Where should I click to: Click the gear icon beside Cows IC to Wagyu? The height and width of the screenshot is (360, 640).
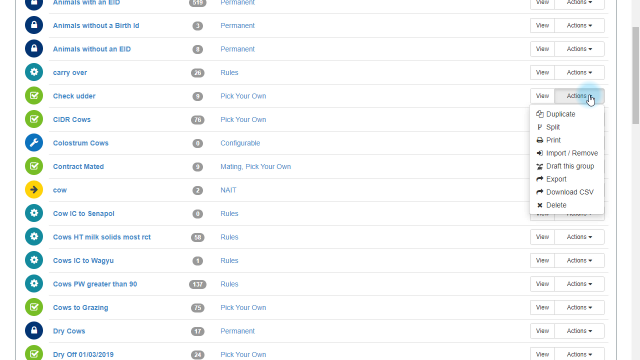[x=34, y=260]
